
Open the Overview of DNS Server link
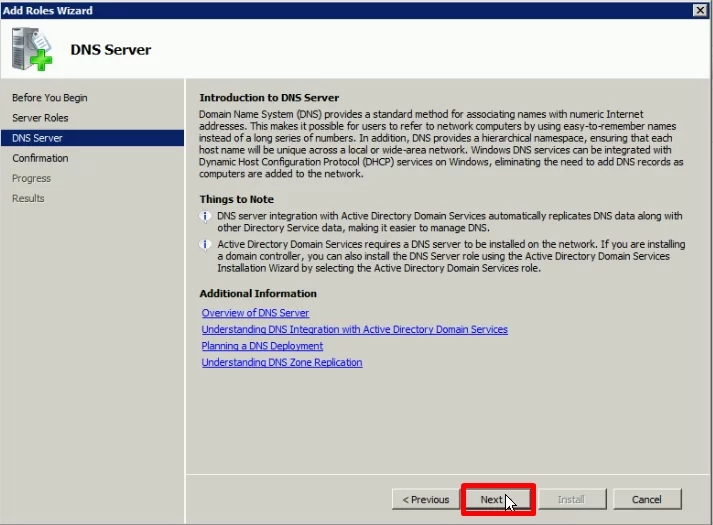click(x=255, y=313)
